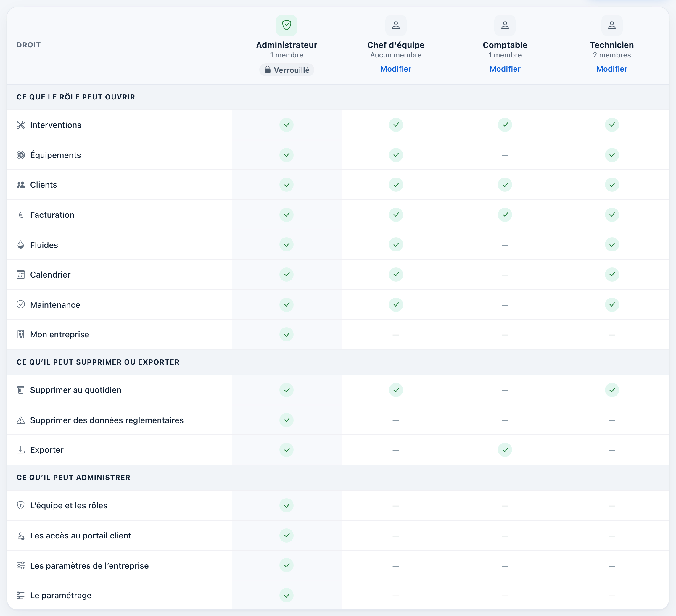The image size is (676, 616).
Task: Click the Administrateur column title
Action: (287, 45)
